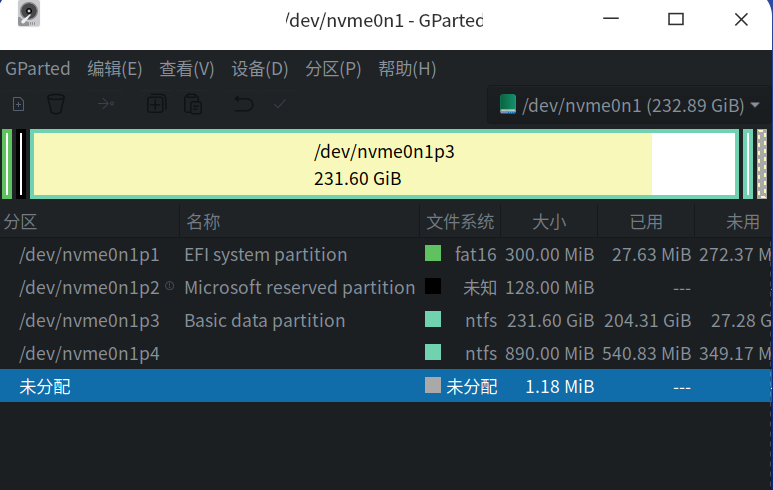Apply all operations with the checkmark icon
This screenshot has height=490, width=773.
click(x=280, y=103)
